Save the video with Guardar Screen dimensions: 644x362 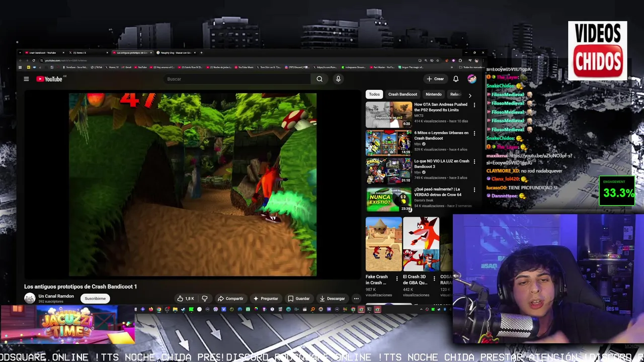coord(299,299)
